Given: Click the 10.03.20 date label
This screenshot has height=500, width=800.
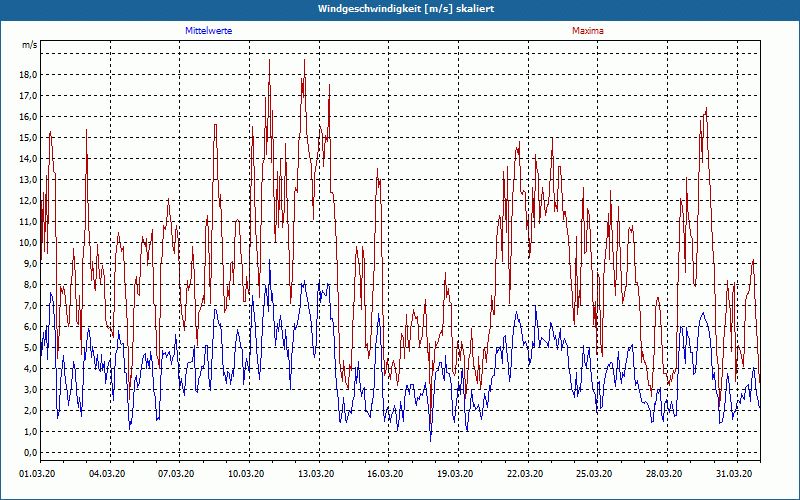Looking at the screenshot, I should (x=246, y=474).
